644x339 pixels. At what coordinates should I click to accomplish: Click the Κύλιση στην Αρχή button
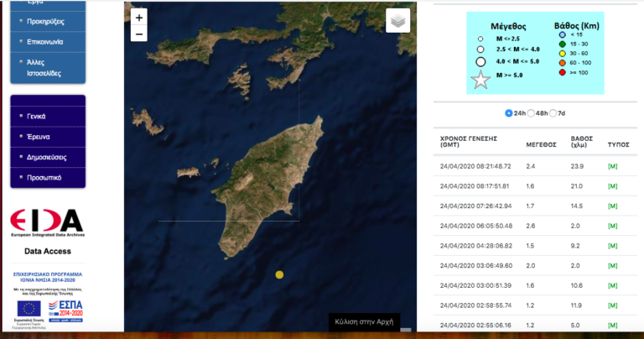pyautogui.click(x=364, y=321)
